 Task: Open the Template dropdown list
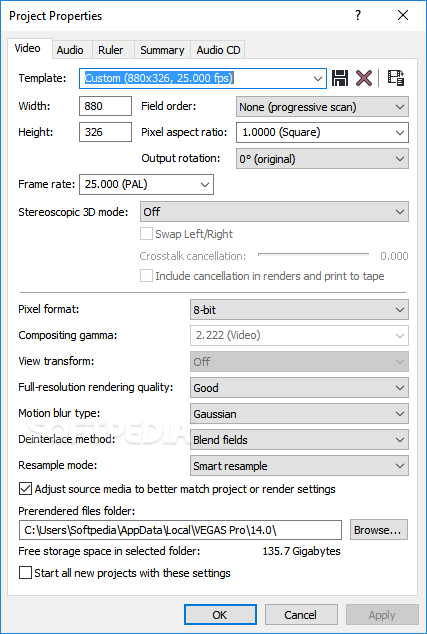click(318, 78)
